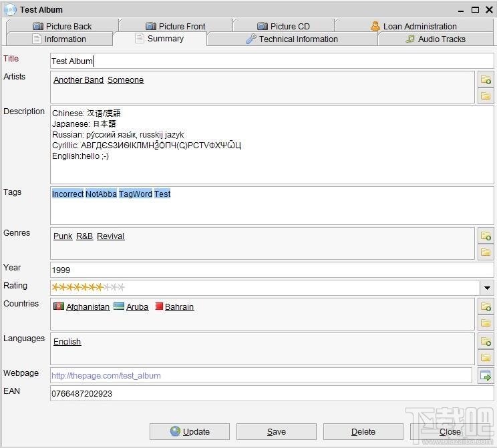This screenshot has height=448, width=499.
Task: Open the Picture Back tab
Action: pyautogui.click(x=62, y=26)
